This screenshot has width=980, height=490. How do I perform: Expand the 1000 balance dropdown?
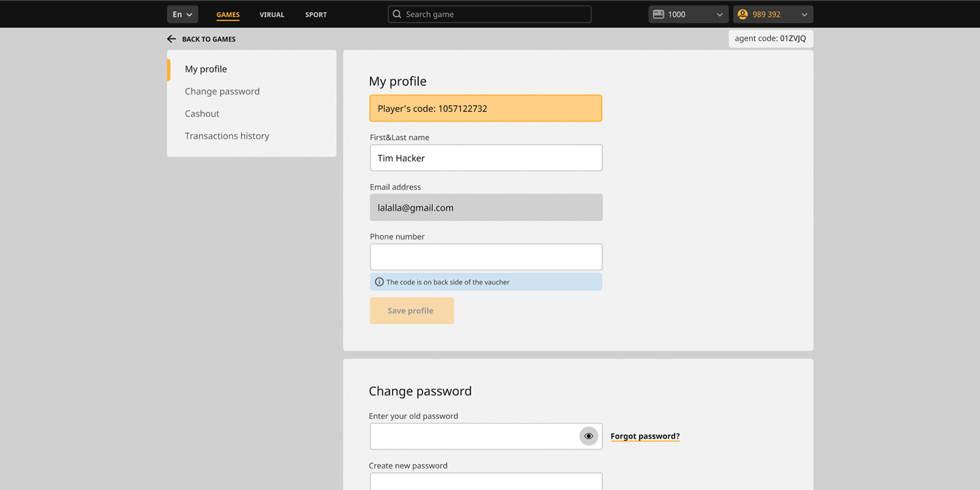click(719, 15)
